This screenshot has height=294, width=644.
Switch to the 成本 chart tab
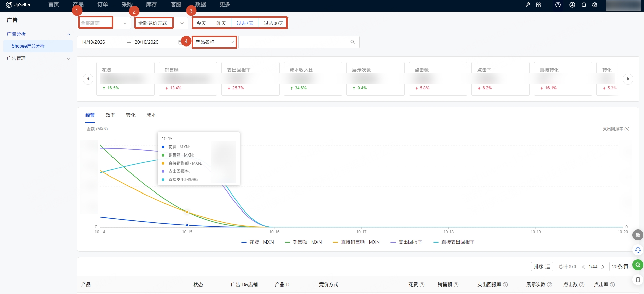[x=151, y=115]
